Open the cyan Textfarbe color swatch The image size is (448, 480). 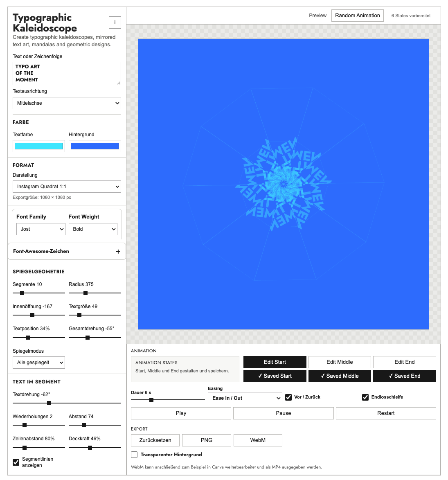pyautogui.click(x=39, y=146)
